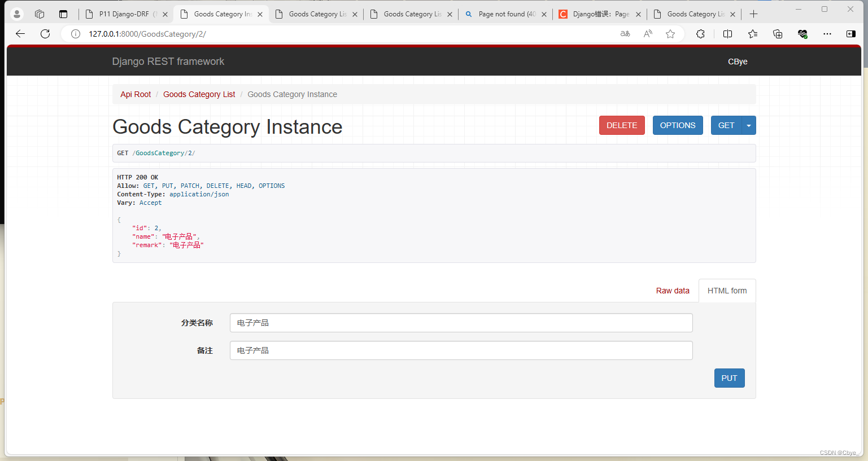Open browser essentials heart icon
The width and height of the screenshot is (868, 461).
802,34
